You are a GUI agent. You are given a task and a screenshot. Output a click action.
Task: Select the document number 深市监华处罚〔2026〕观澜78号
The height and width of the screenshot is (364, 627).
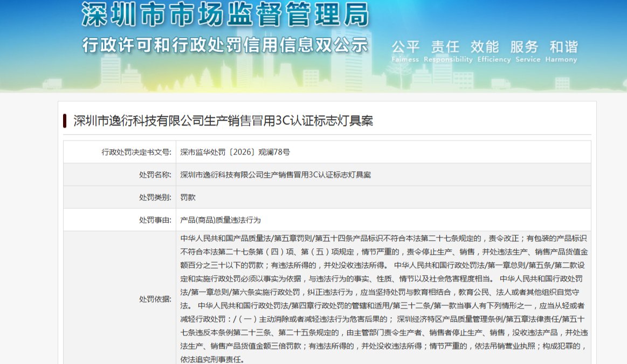click(235, 152)
